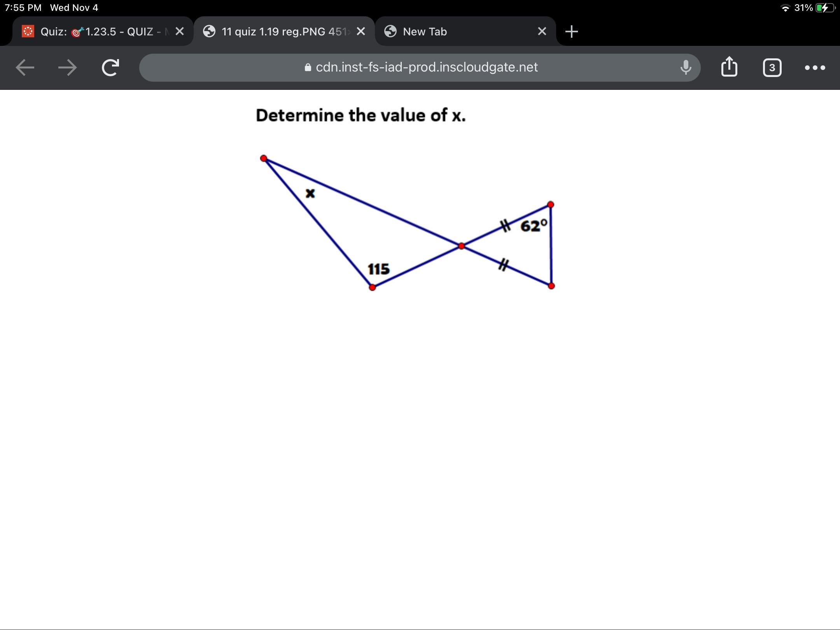This screenshot has height=630, width=840.
Task: Tap the back navigation arrow
Action: 25,68
